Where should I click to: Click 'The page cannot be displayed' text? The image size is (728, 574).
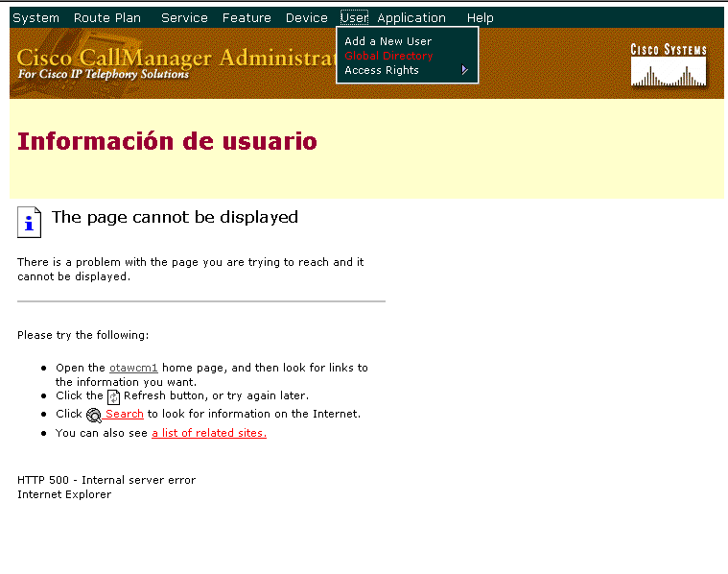[175, 217]
